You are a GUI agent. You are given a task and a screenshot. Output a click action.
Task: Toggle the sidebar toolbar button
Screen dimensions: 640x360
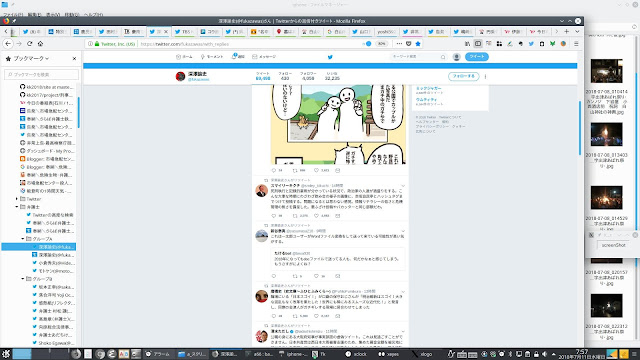point(478,44)
